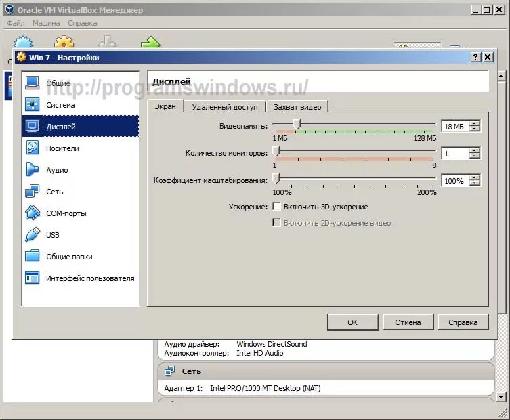
Task: Select the Аудио category label
Action: pos(57,170)
